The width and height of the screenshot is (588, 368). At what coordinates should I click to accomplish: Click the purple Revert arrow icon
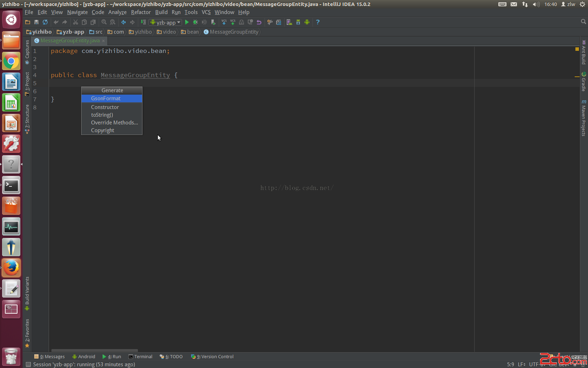259,22
